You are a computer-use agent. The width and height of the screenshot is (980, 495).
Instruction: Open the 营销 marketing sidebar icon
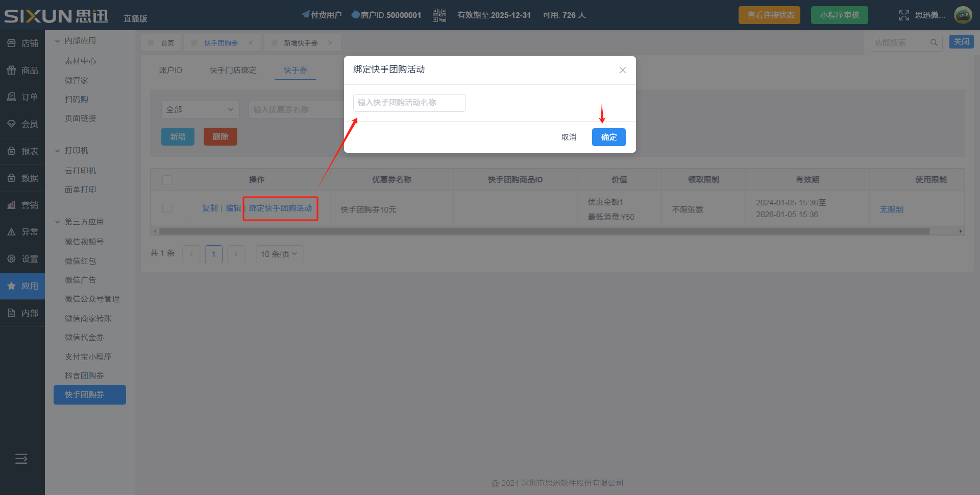tap(11, 205)
